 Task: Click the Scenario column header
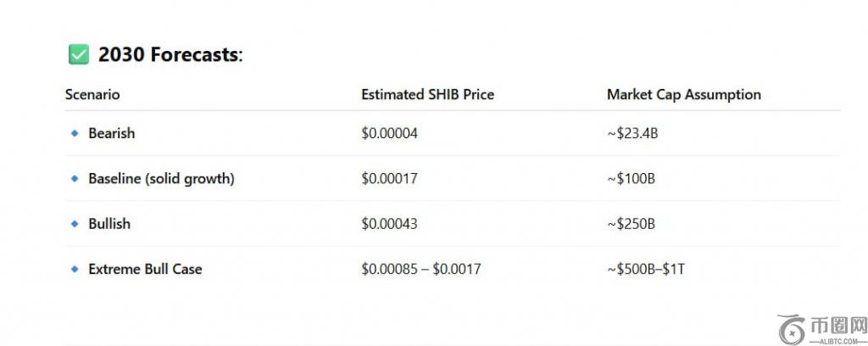[x=92, y=95]
